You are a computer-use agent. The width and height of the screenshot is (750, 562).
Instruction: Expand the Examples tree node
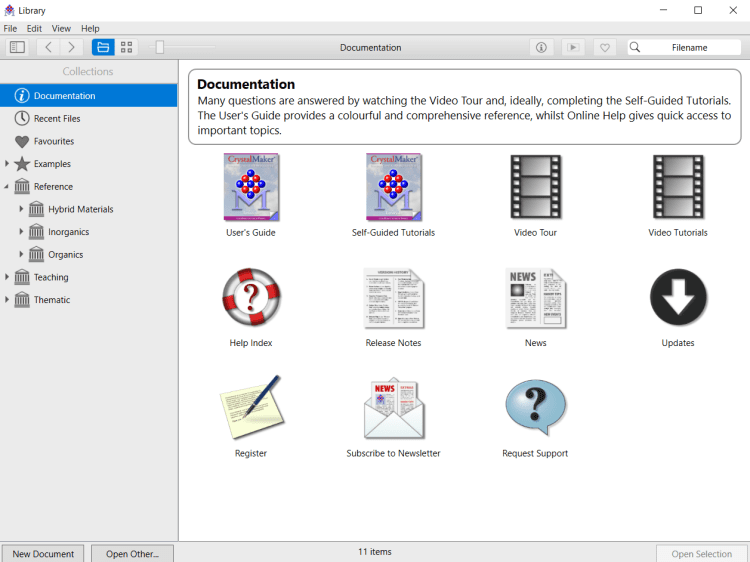pos(7,164)
